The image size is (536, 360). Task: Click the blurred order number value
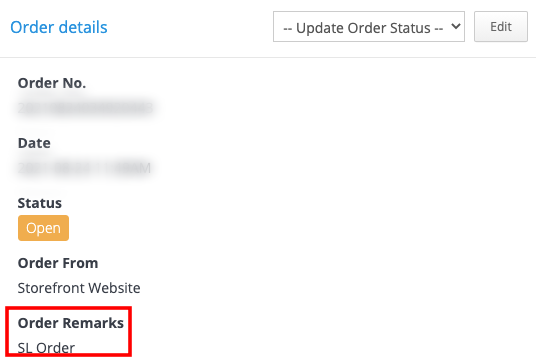(x=85, y=108)
